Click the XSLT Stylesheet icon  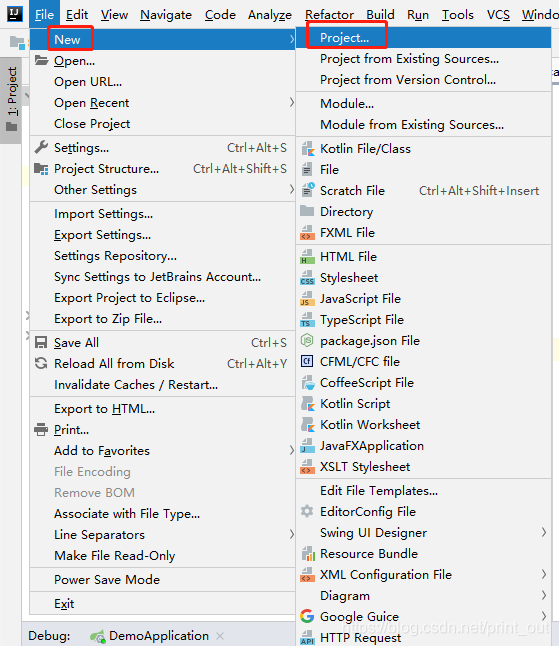307,466
